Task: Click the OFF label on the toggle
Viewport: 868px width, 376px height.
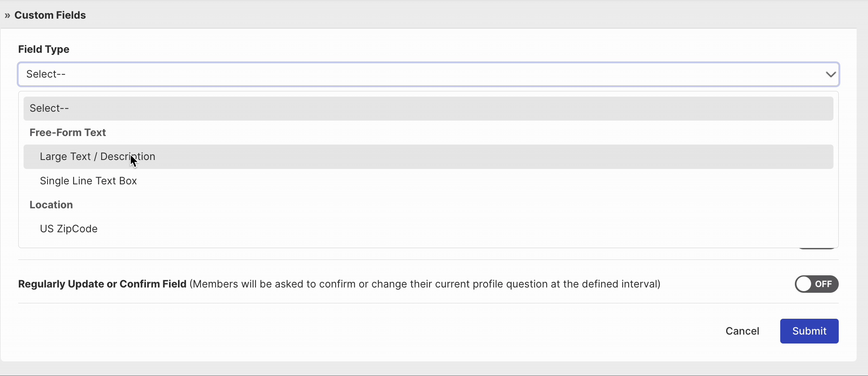Action: coord(823,284)
